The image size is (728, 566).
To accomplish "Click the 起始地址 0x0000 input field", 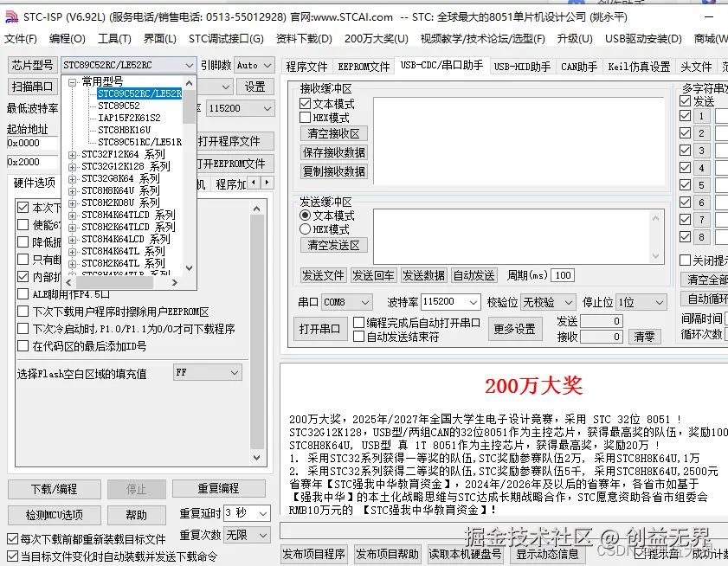I will click(32, 143).
